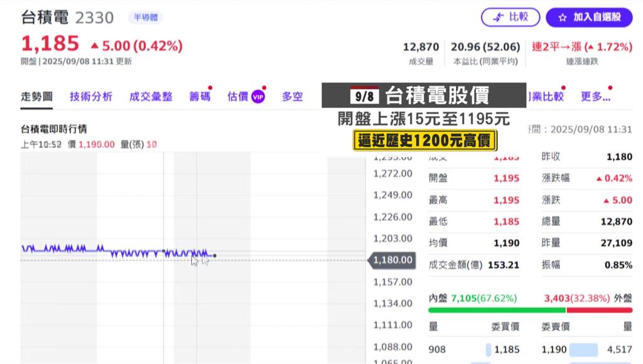Click the star icon in 加入自選股
The image size is (643, 364).
coord(563,18)
